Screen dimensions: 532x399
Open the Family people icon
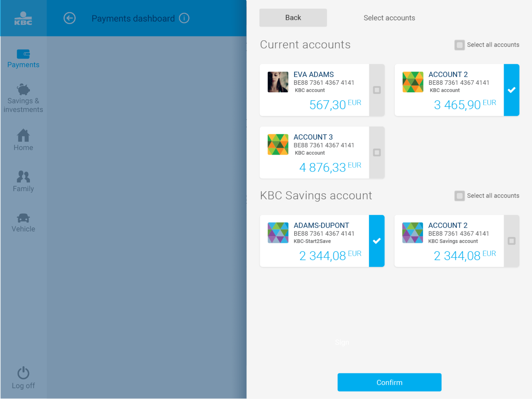(x=23, y=177)
